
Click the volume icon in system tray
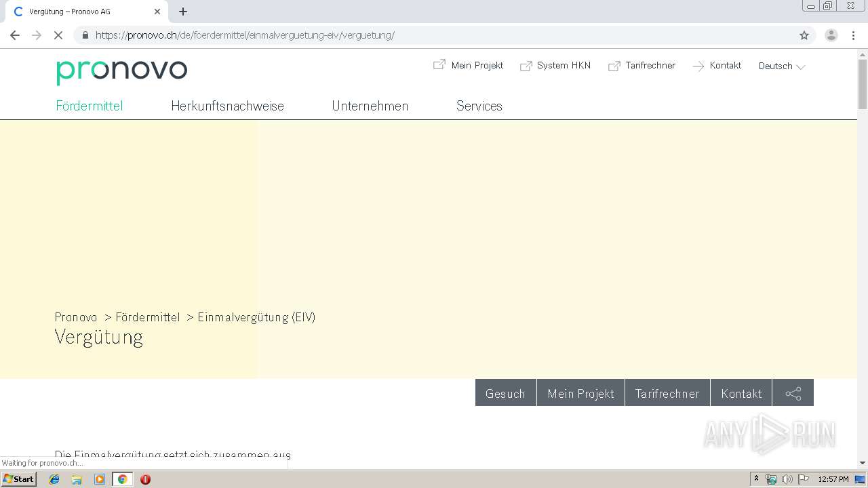coord(787,479)
